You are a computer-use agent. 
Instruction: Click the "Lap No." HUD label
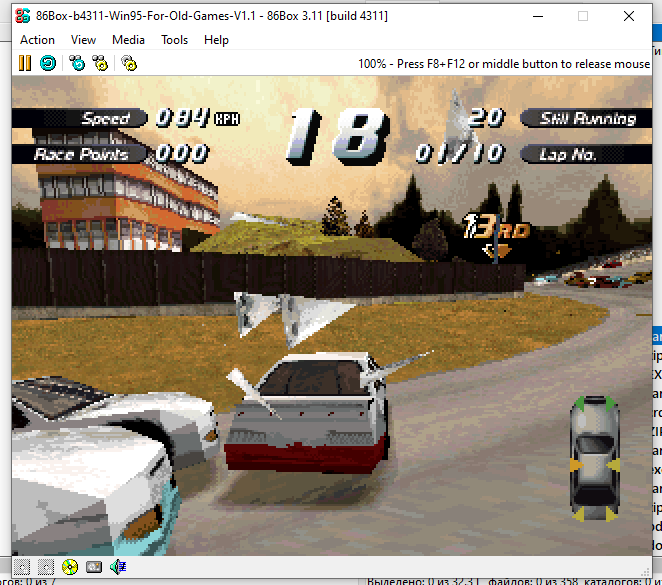coord(567,154)
